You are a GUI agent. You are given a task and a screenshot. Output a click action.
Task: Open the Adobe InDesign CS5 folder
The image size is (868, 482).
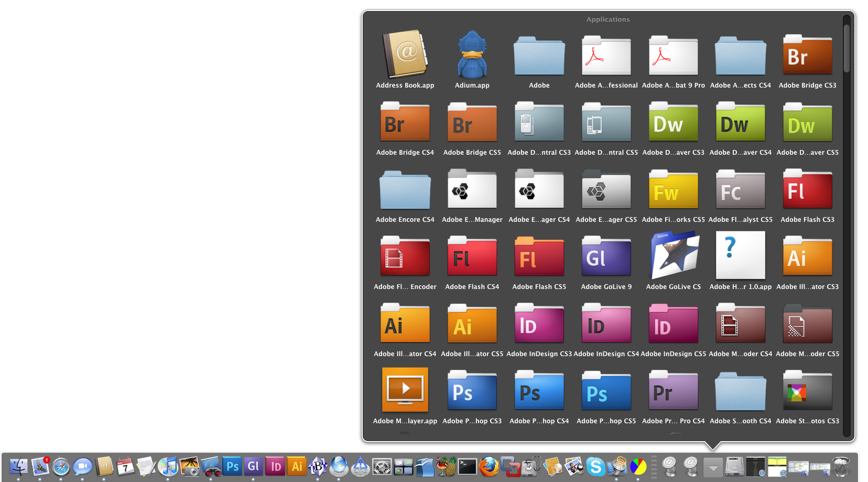[673, 324]
